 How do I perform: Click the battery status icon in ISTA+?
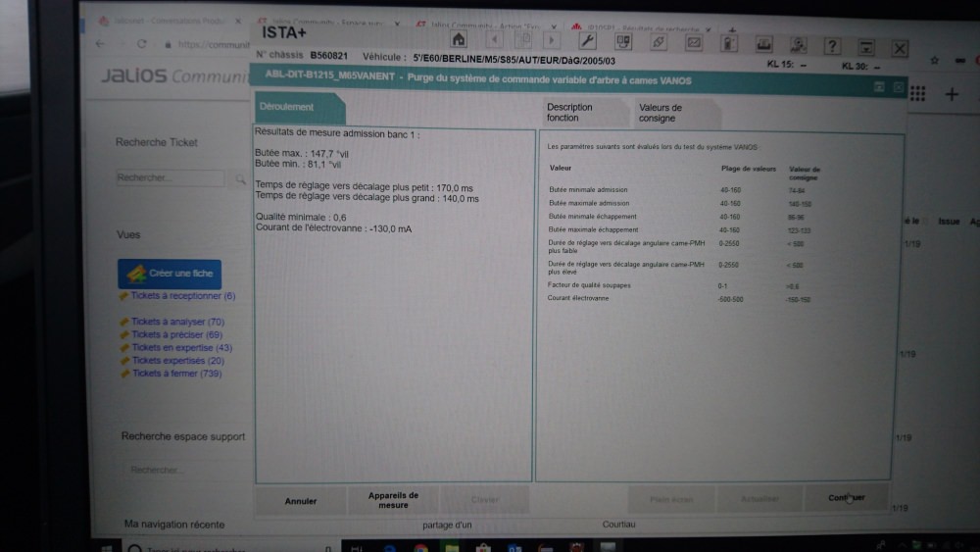(x=729, y=44)
